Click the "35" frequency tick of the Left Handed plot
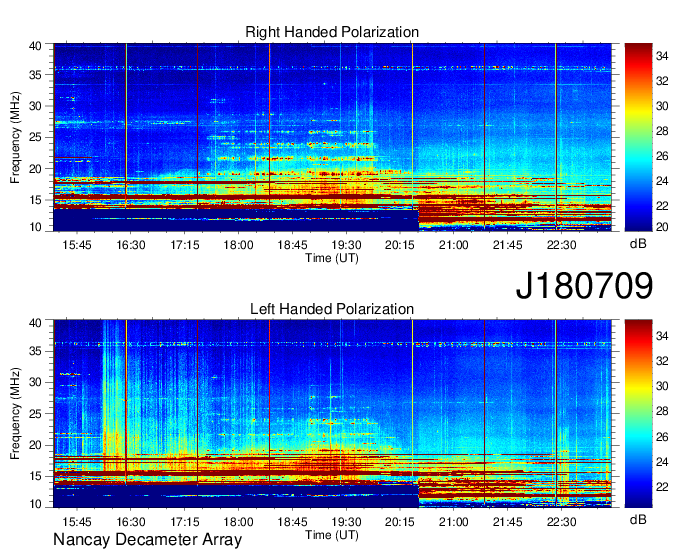 click(36, 351)
